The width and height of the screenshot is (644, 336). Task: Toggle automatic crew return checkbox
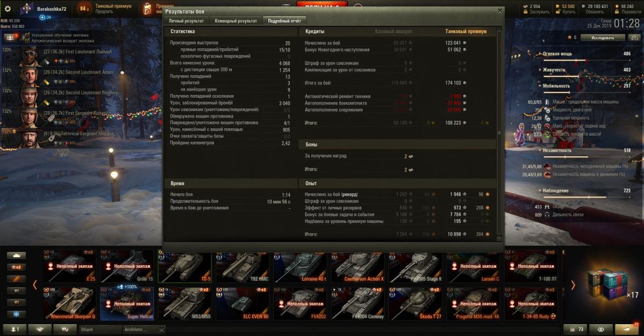(x=27, y=41)
